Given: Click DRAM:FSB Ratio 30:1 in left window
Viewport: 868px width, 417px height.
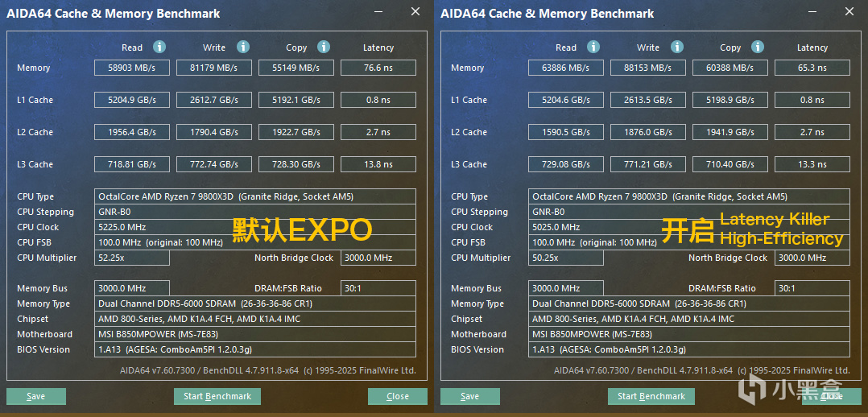Looking at the screenshot, I should pos(378,288).
